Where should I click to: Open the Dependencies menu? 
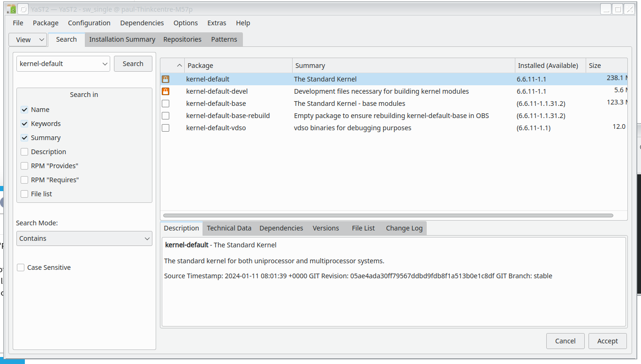pos(142,22)
